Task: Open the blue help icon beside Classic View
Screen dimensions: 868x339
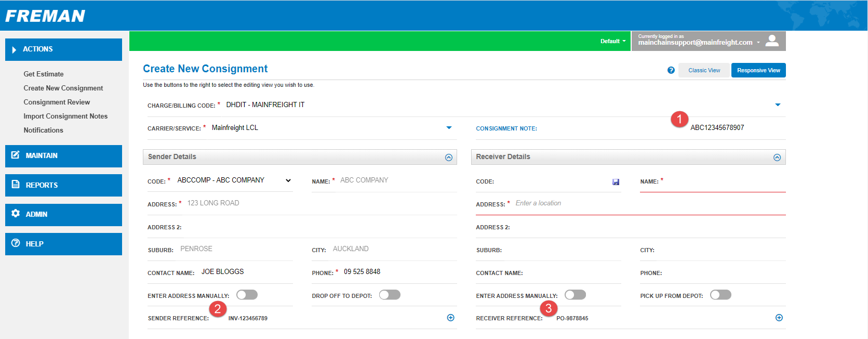Action: click(671, 70)
